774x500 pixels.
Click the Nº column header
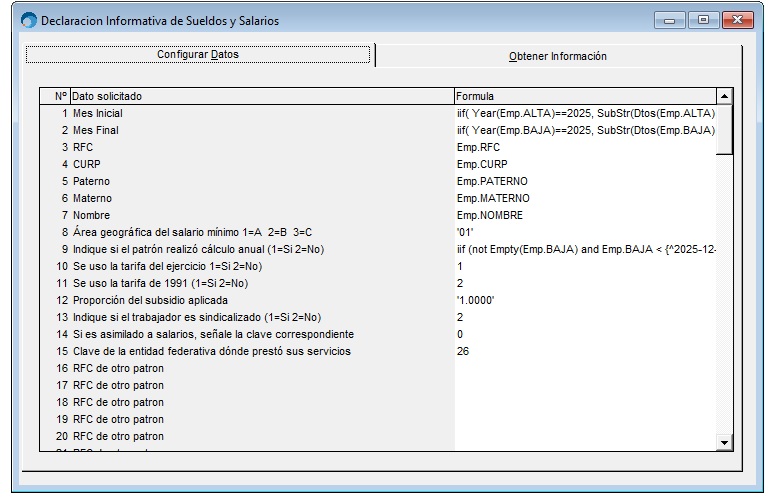(x=60, y=96)
